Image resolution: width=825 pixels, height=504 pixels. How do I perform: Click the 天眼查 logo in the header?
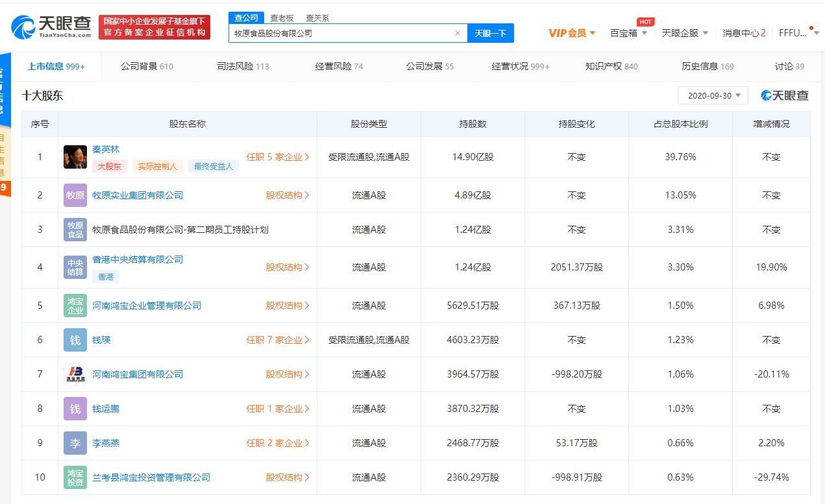click(51, 27)
